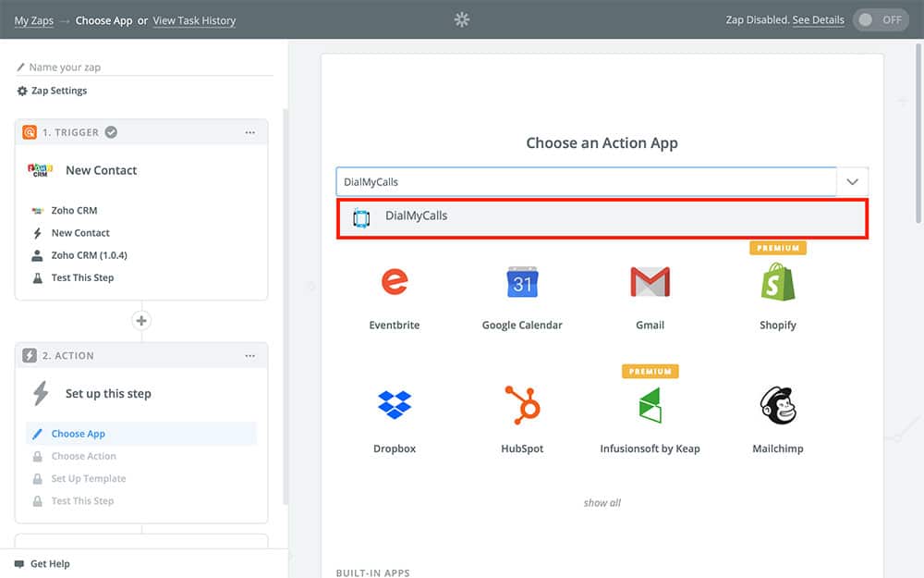This screenshot has width=924, height=578.
Task: Select the Eventbrite app icon
Action: pyautogui.click(x=395, y=282)
